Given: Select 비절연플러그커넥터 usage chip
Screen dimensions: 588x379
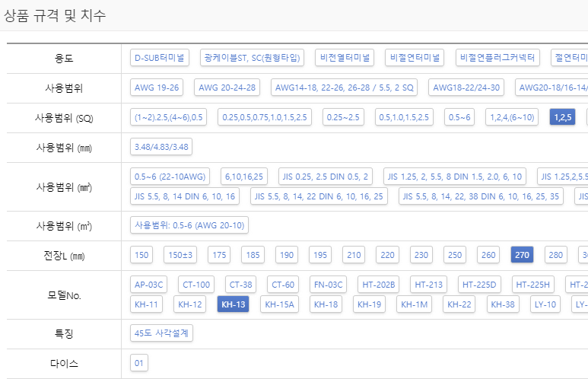Looking at the screenshot, I should [497, 57].
